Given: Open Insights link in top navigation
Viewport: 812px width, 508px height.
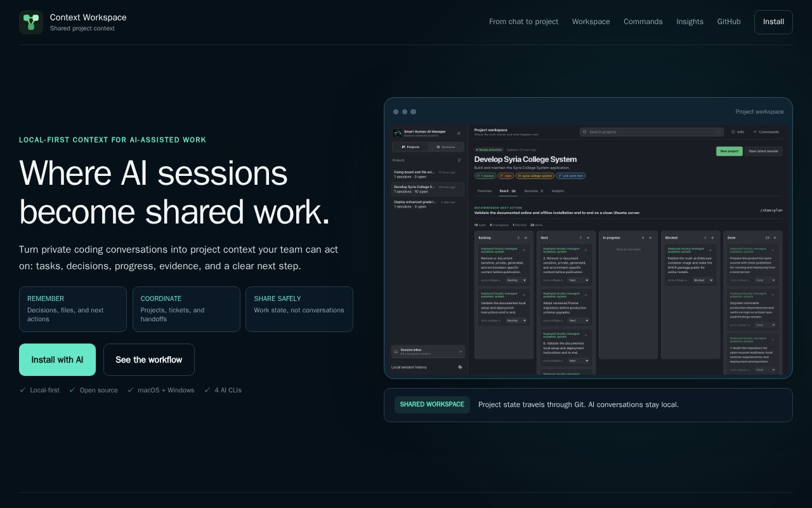Looking at the screenshot, I should coord(690,22).
